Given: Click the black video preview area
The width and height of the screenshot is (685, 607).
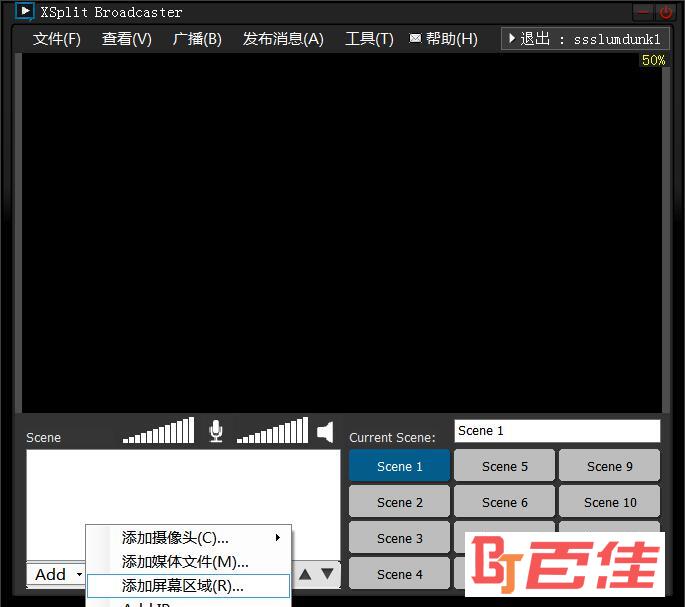Looking at the screenshot, I should [342, 233].
